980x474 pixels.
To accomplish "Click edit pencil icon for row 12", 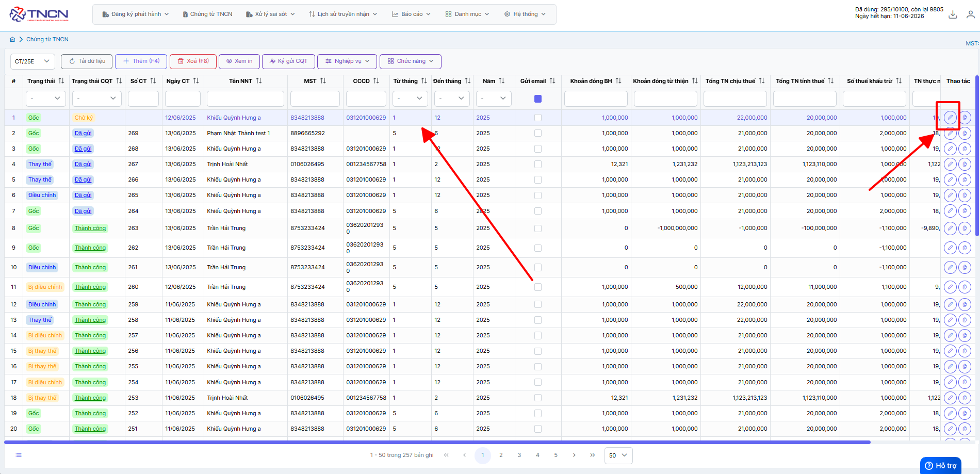I will coord(950,305).
